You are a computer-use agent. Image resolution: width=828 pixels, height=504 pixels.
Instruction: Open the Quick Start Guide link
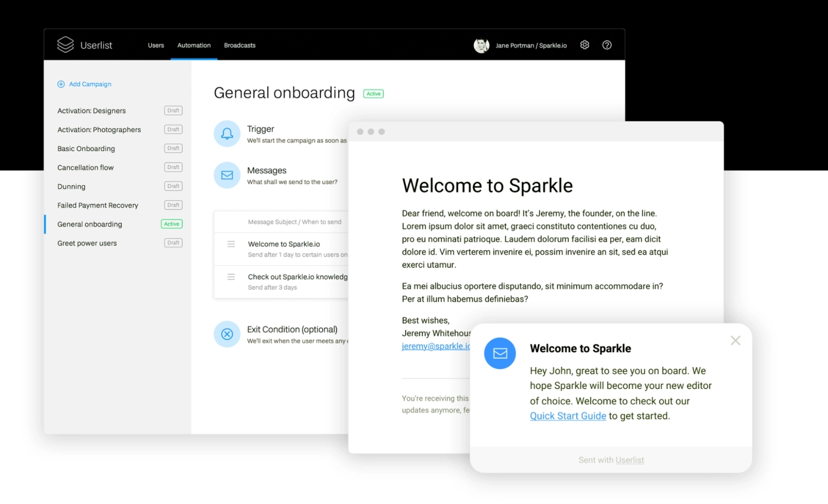tap(567, 416)
